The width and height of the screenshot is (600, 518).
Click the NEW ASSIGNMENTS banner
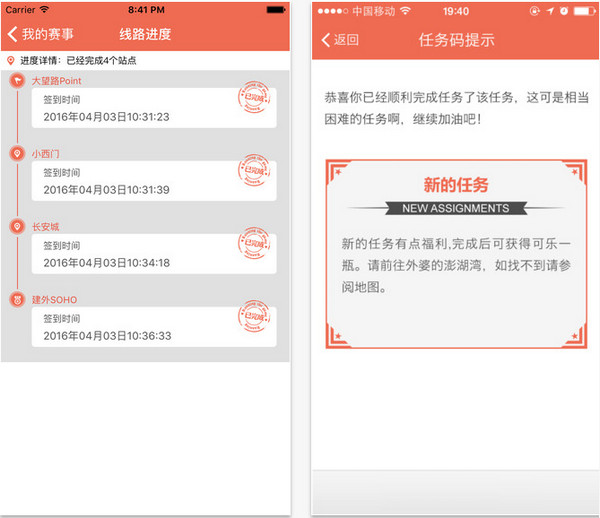[456, 208]
